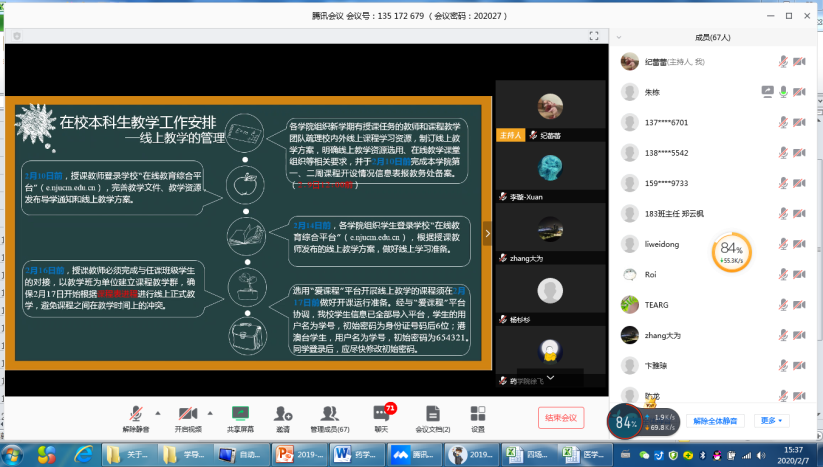Open the invite (邀请) option
This screenshot has height=467, width=823.
284,414
